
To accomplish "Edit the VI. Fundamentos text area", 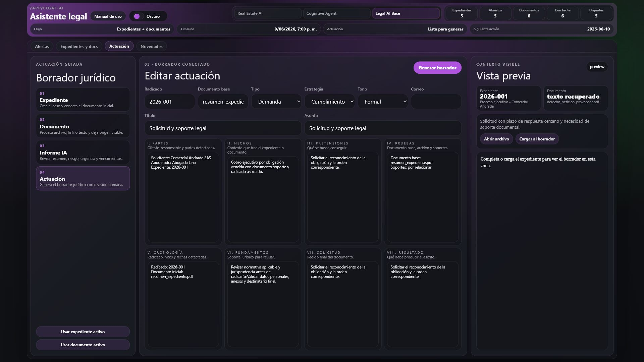I will click(x=263, y=304).
